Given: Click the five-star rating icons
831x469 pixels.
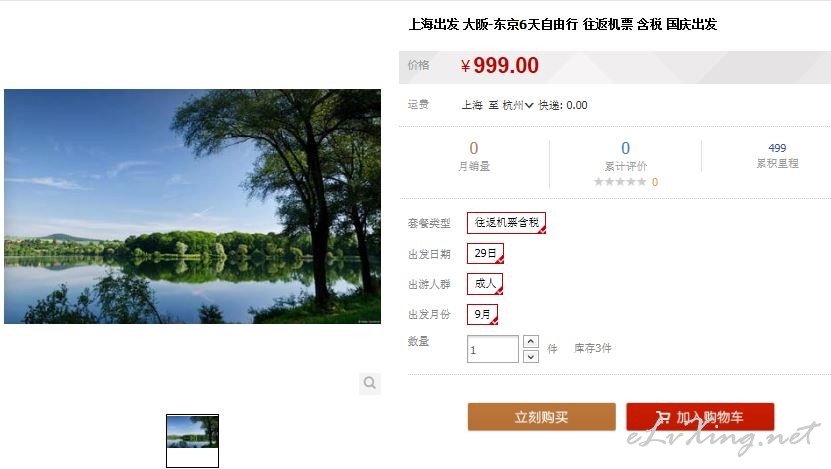Looking at the screenshot, I should tap(620, 182).
